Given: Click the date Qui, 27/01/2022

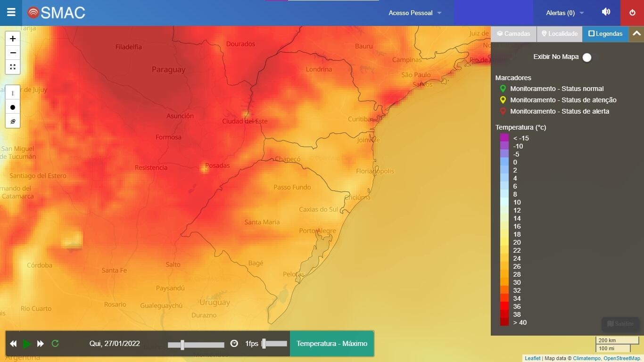Looking at the screenshot, I should click(x=115, y=344).
